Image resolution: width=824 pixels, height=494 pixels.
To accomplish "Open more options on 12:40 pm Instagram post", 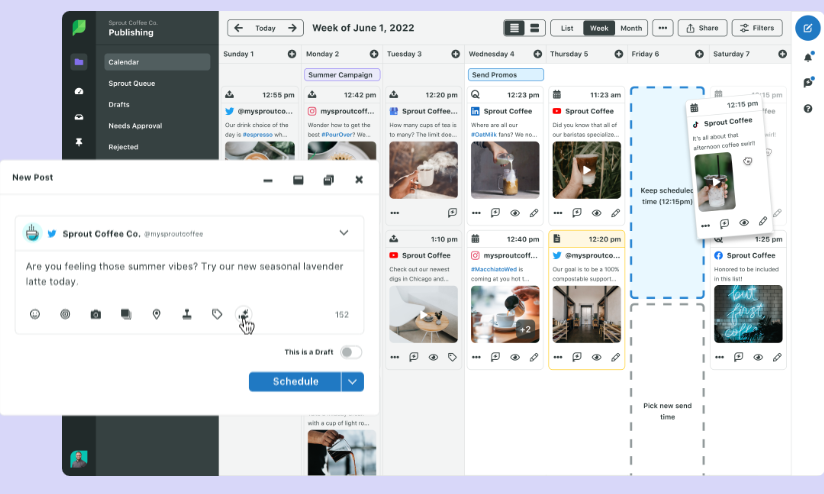I will point(476,357).
